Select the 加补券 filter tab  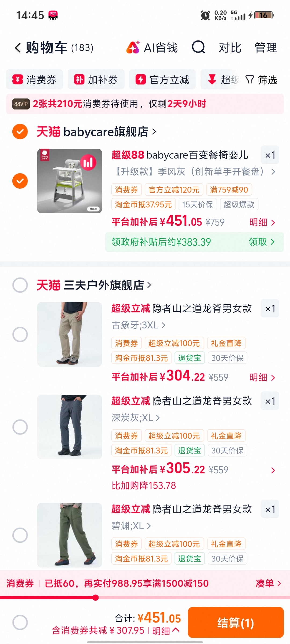click(96, 80)
